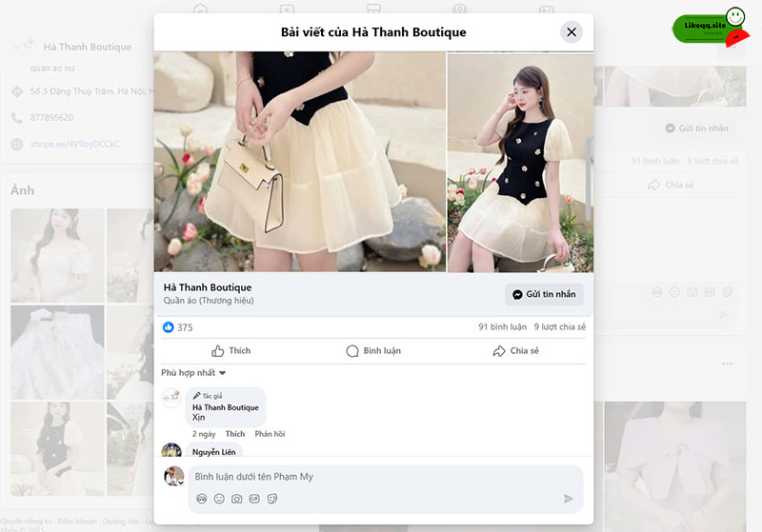Click Hà Thanh Boutique page name below photos

[x=208, y=287]
